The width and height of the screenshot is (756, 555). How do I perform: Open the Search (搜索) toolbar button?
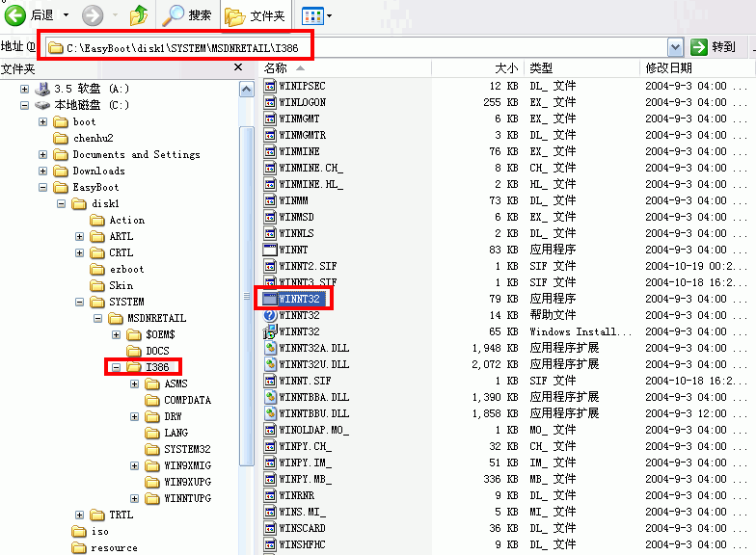187,15
